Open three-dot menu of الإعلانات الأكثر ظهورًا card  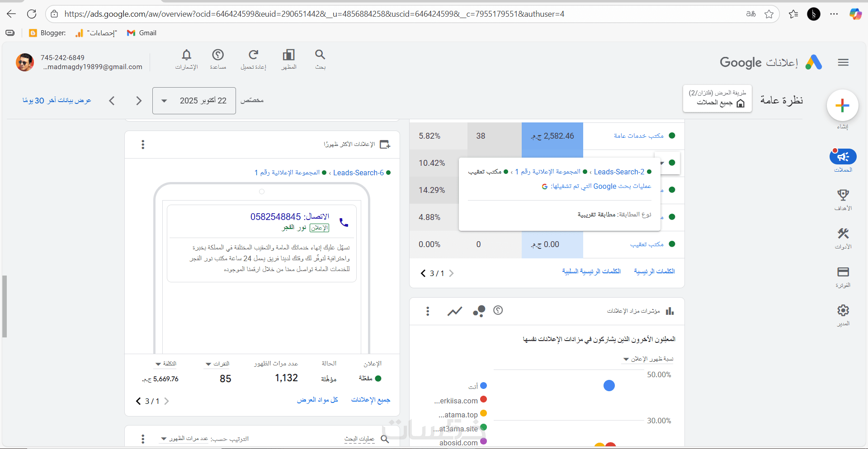143,145
